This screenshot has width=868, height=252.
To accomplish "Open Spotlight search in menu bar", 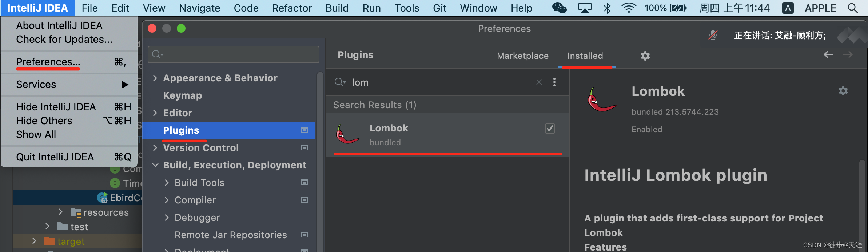I will pyautogui.click(x=853, y=8).
